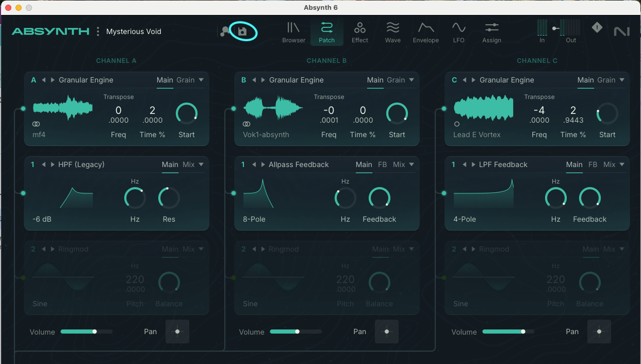Screen dimensions: 641x364
Task: Select previous engine in oscillator C
Action: (465, 80)
